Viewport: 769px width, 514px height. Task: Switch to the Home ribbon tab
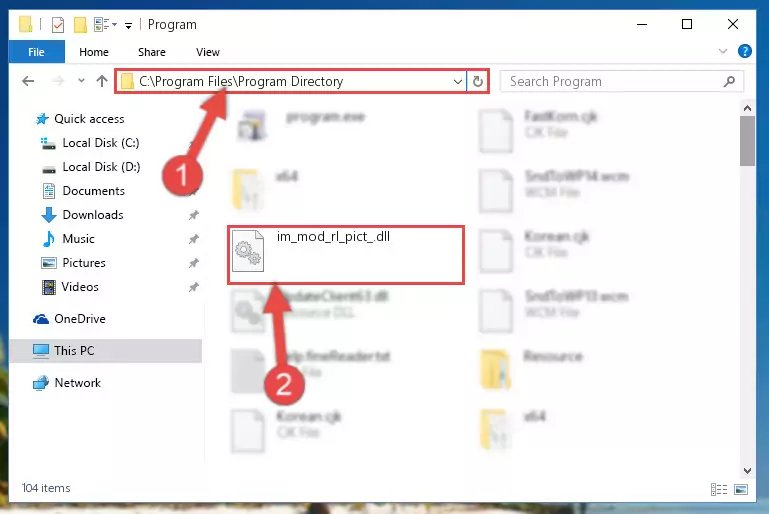click(x=94, y=52)
